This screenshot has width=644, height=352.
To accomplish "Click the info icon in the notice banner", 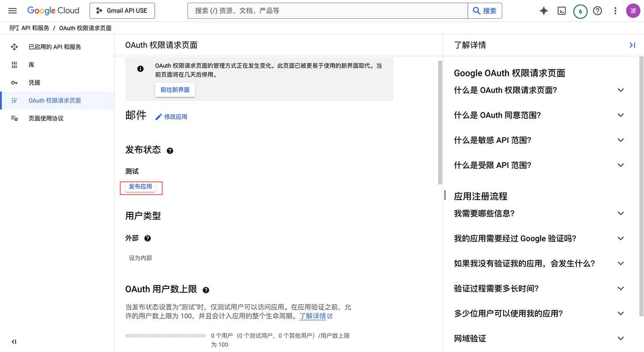I will (x=140, y=69).
